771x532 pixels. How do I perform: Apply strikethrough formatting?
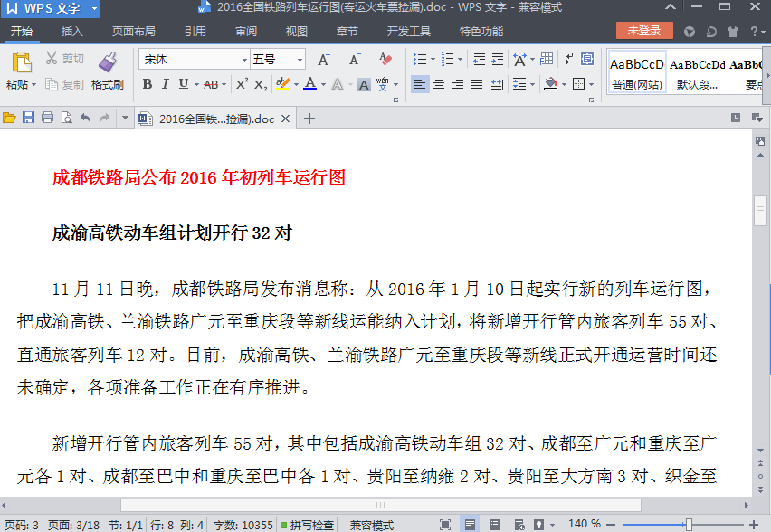pyautogui.click(x=210, y=84)
